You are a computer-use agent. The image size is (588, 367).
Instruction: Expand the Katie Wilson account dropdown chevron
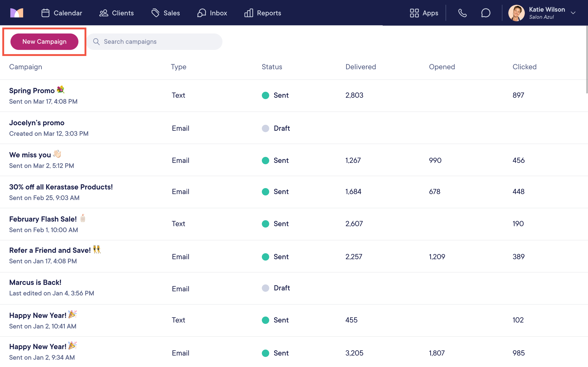click(x=573, y=13)
